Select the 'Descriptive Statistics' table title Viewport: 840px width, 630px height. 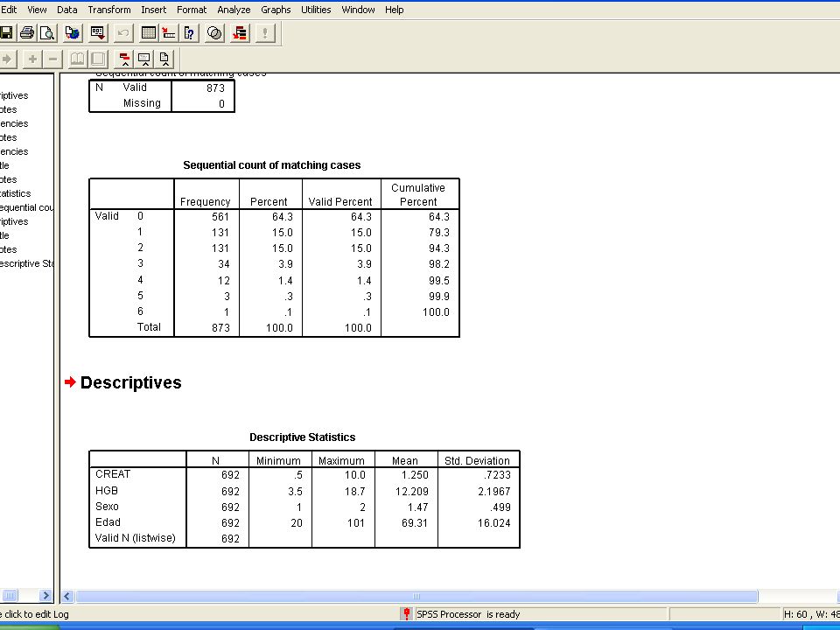[x=302, y=437]
